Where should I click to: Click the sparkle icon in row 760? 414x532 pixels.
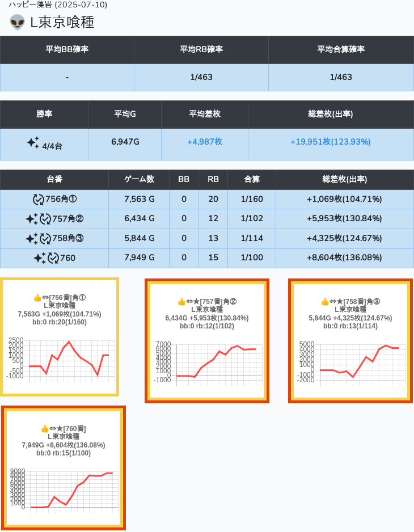40,258
